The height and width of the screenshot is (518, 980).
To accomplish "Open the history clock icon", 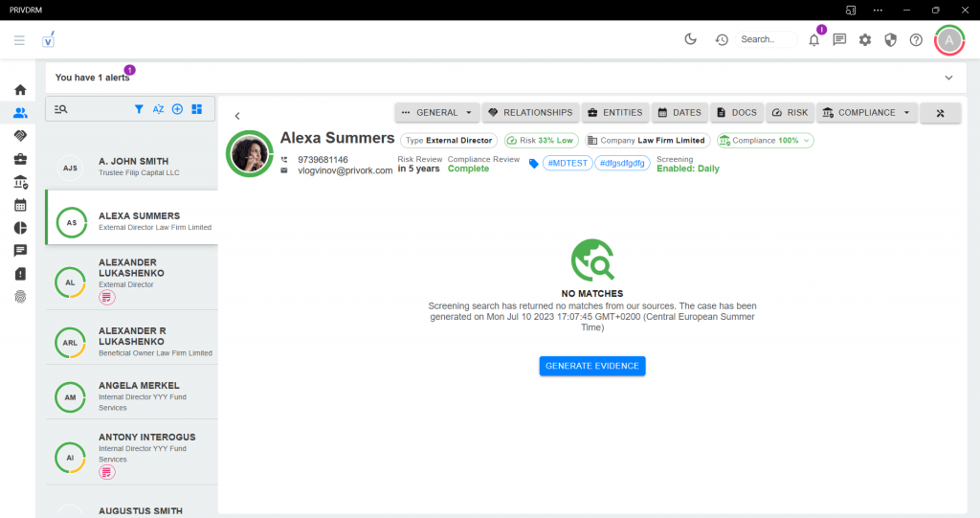I will click(x=722, y=39).
